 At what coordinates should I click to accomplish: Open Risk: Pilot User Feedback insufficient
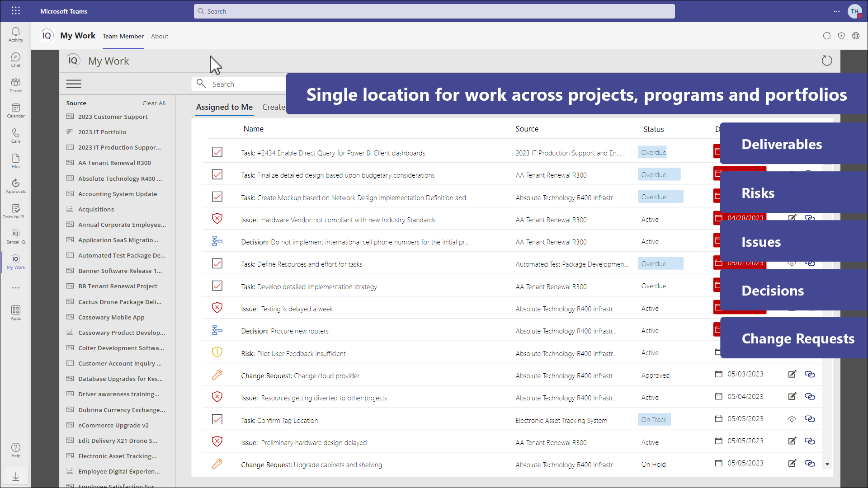pos(293,354)
